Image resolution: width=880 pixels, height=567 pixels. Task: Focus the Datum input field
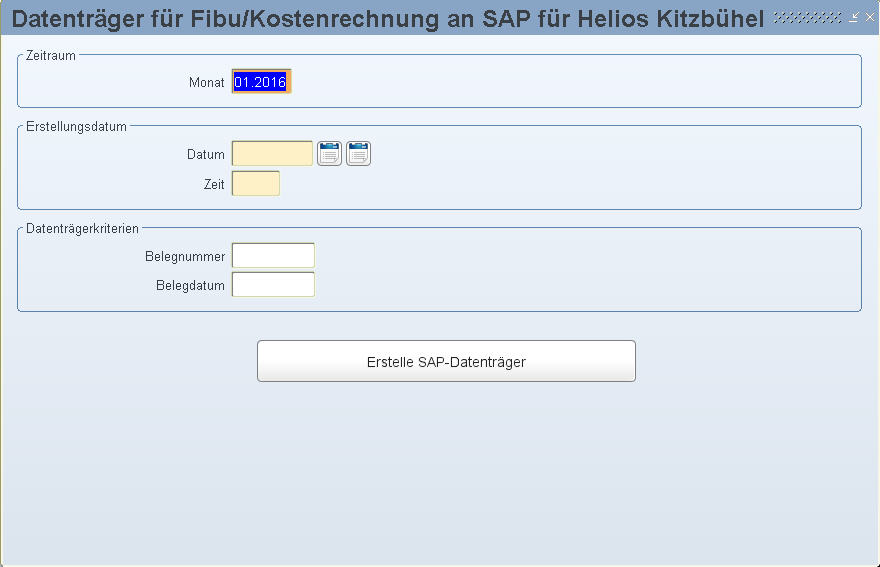click(272, 153)
